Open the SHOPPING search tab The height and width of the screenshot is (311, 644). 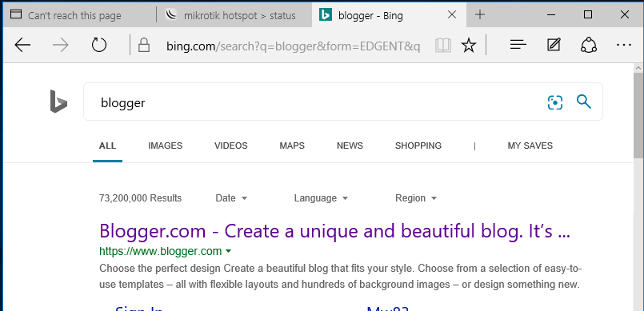pos(418,146)
